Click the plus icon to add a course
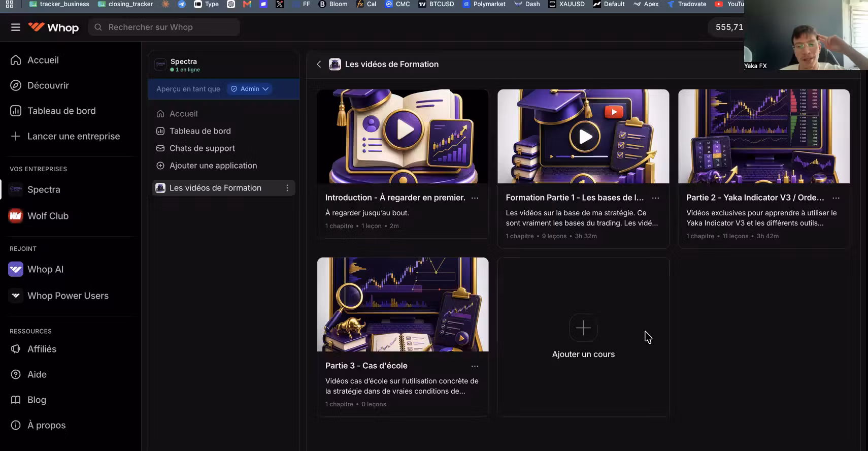The width and height of the screenshot is (868, 451). click(583, 328)
